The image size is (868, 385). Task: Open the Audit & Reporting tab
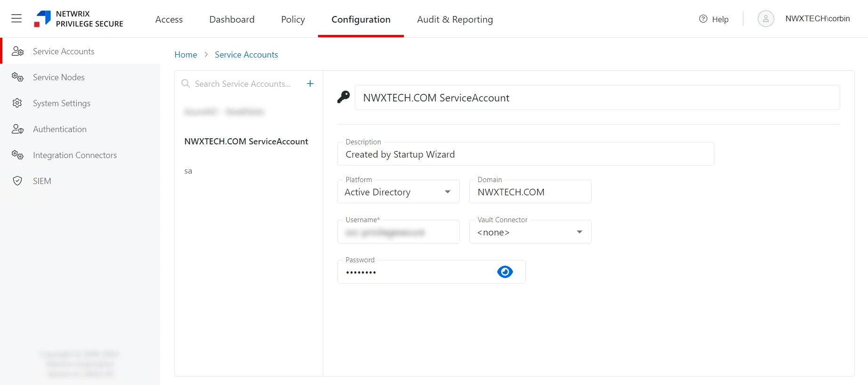[x=455, y=19]
